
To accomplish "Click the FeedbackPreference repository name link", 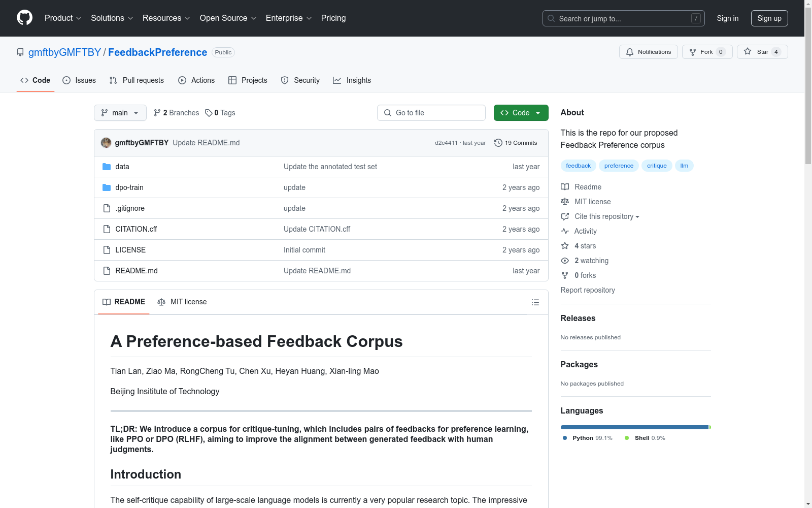I will click(157, 52).
